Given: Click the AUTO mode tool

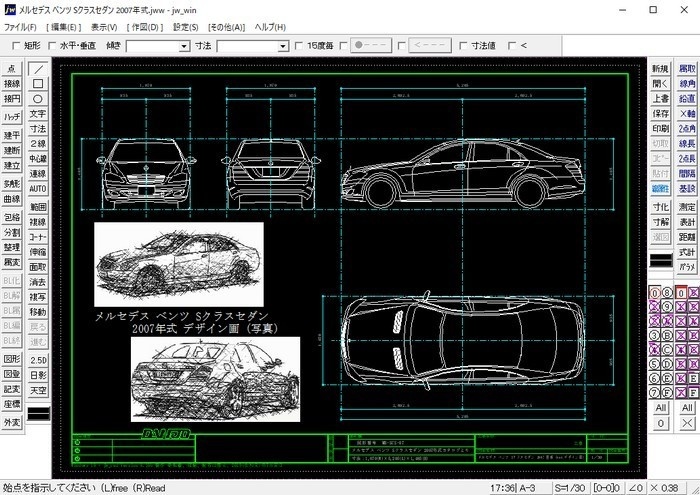Looking at the screenshot, I should 38,189.
